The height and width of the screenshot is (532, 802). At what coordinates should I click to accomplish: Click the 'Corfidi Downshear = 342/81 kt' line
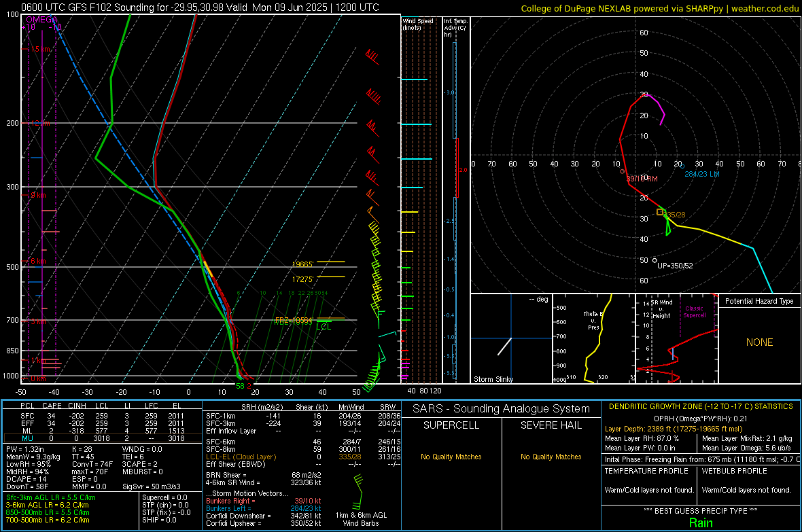coord(264,516)
